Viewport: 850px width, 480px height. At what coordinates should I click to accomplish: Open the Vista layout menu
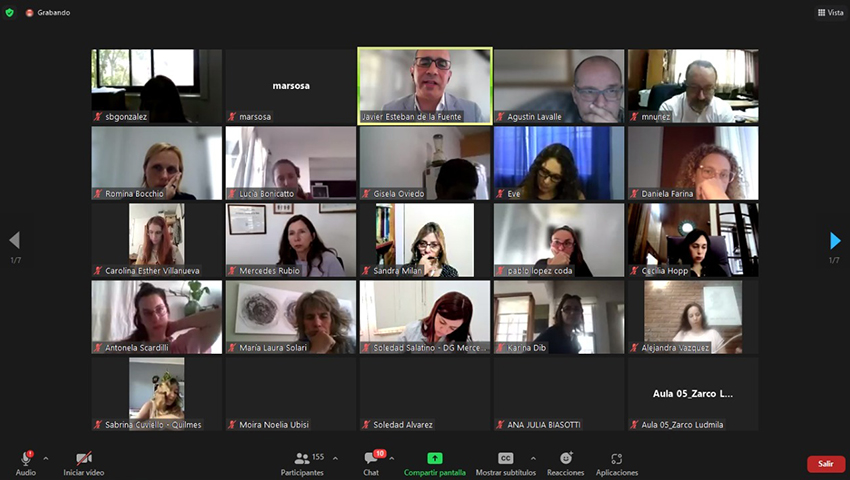[830, 12]
